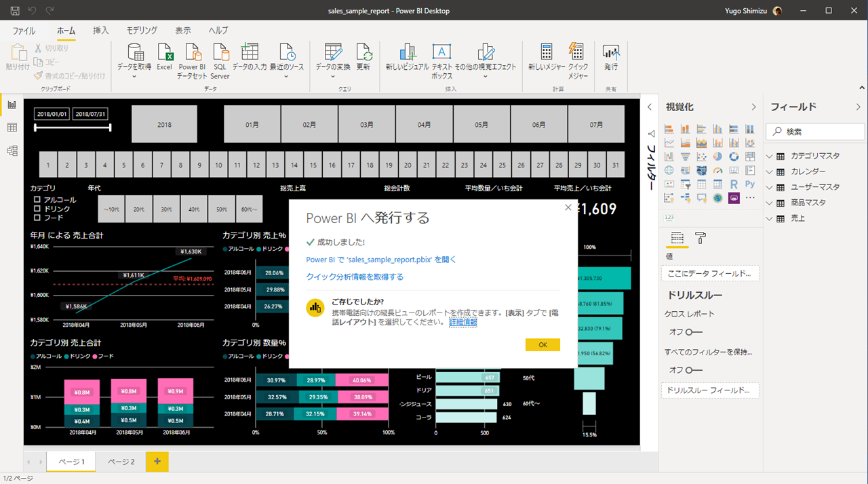868x484 pixels.
Task: Click the ellipsis to import more visuals
Action: (x=750, y=197)
